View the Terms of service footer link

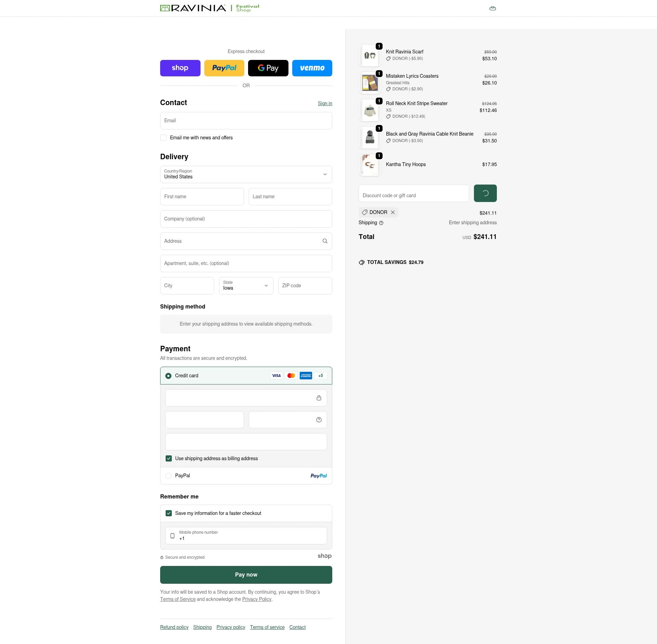pos(267,627)
